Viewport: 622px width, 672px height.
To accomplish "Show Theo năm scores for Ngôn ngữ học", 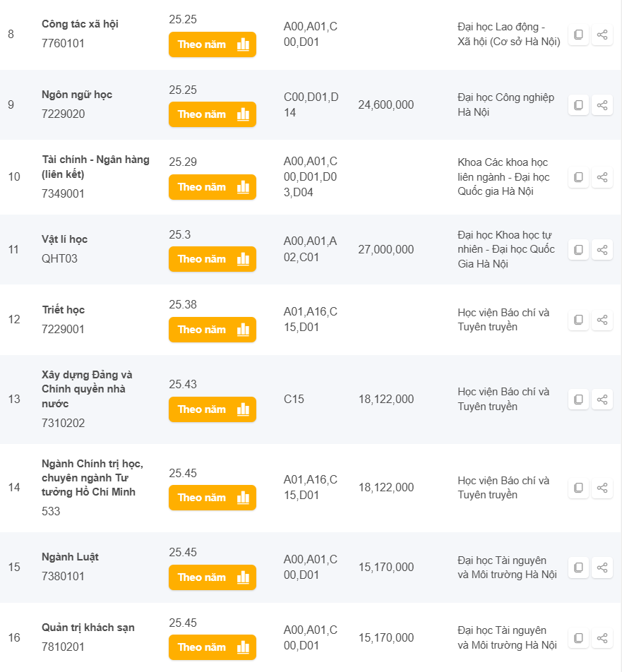I will (x=212, y=114).
